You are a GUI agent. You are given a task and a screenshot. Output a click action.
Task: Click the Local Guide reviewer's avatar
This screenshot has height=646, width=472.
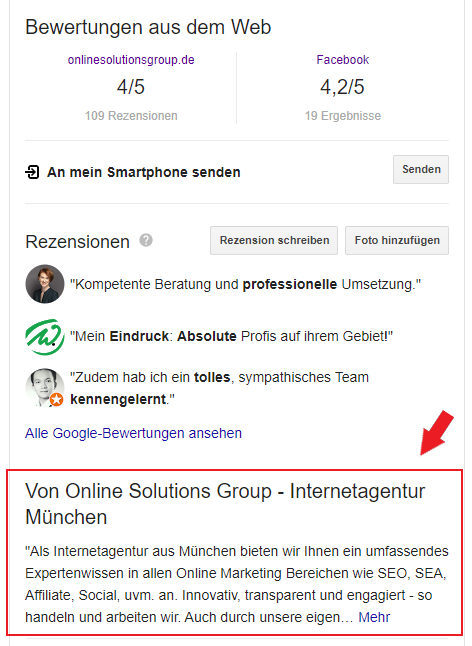point(45,387)
